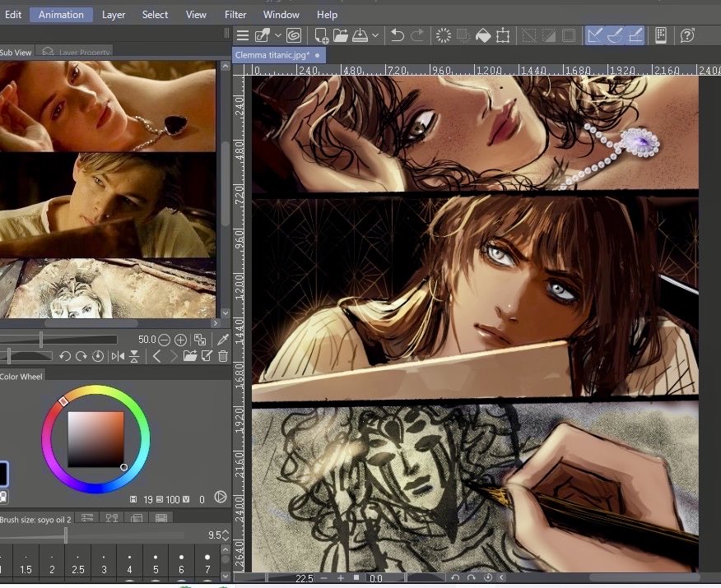The image size is (721, 588).
Task: Undo the last action in toolbar
Action: [x=397, y=35]
